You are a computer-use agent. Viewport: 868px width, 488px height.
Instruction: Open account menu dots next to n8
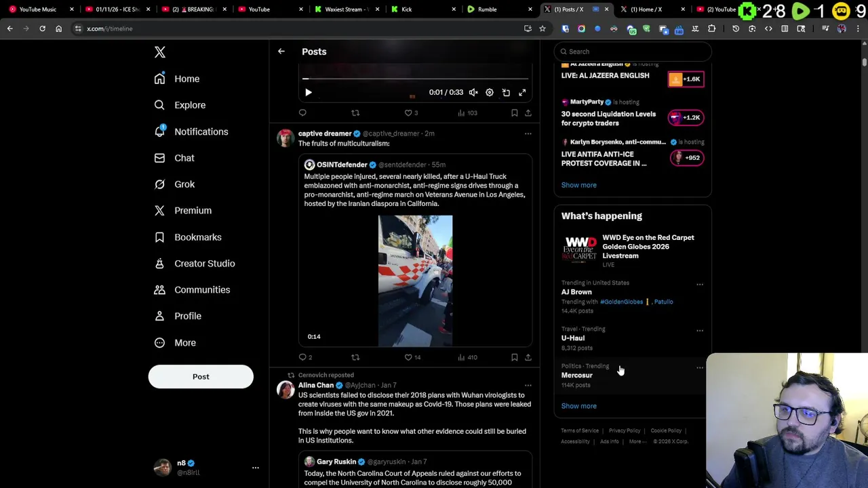256,468
